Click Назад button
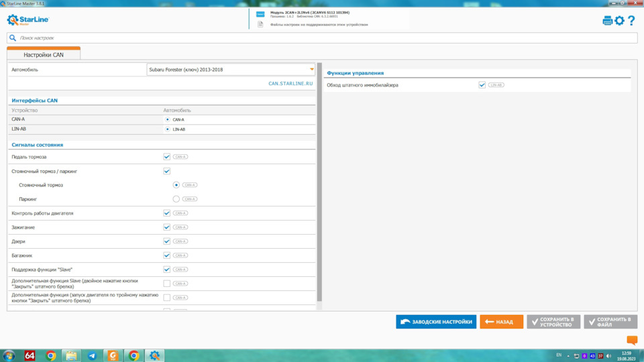 pyautogui.click(x=502, y=322)
